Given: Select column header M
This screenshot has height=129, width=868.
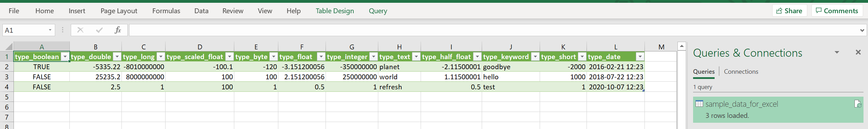Looking at the screenshot, I should [661, 47].
